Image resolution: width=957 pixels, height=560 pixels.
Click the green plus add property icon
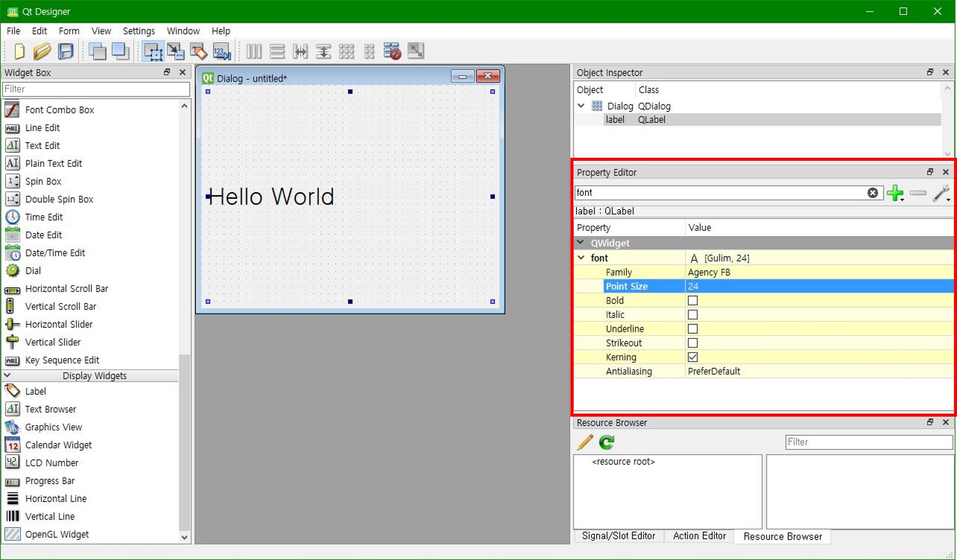pos(895,193)
